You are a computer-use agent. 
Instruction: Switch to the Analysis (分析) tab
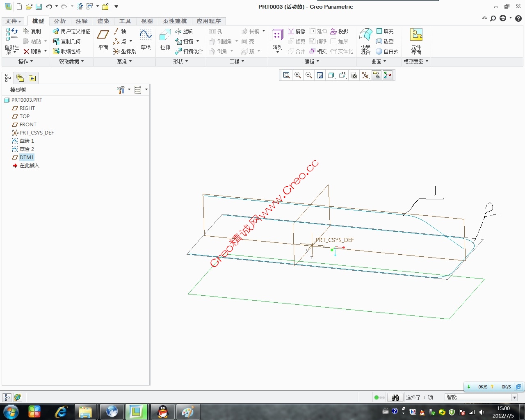(59, 21)
